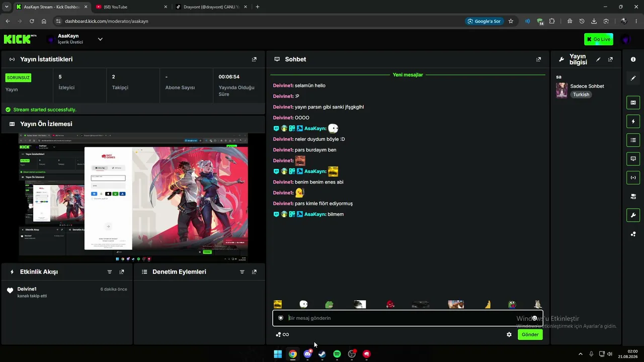Open the Windows Start menu
The width and height of the screenshot is (644, 362).
(278, 354)
